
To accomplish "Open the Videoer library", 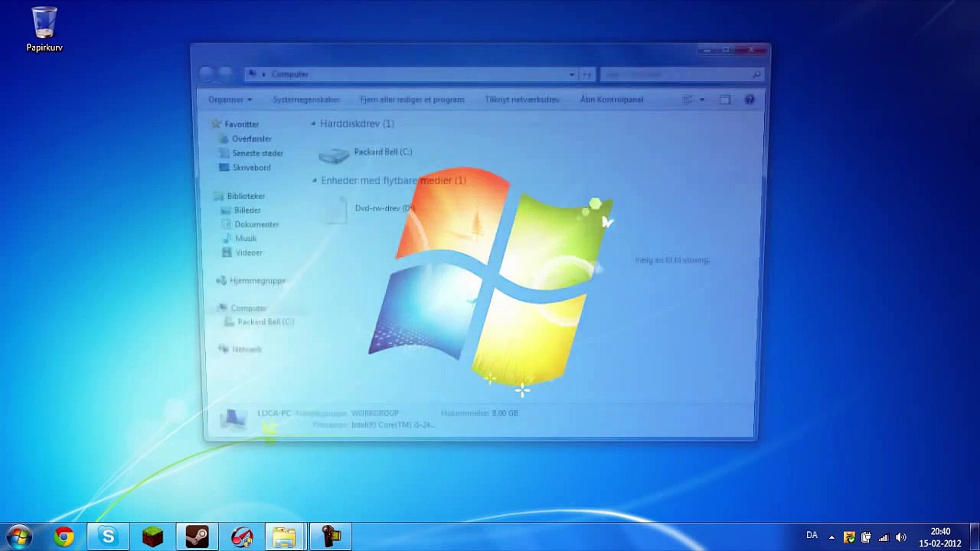I will [249, 253].
